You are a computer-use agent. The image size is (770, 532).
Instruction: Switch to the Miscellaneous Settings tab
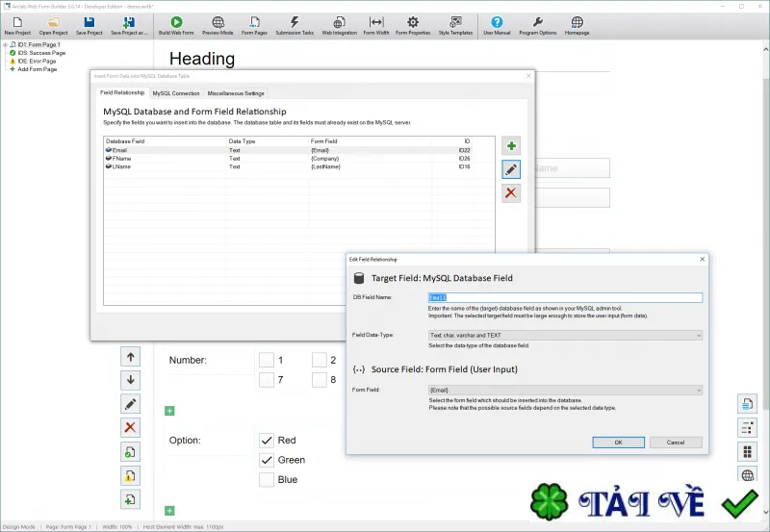pyautogui.click(x=236, y=93)
